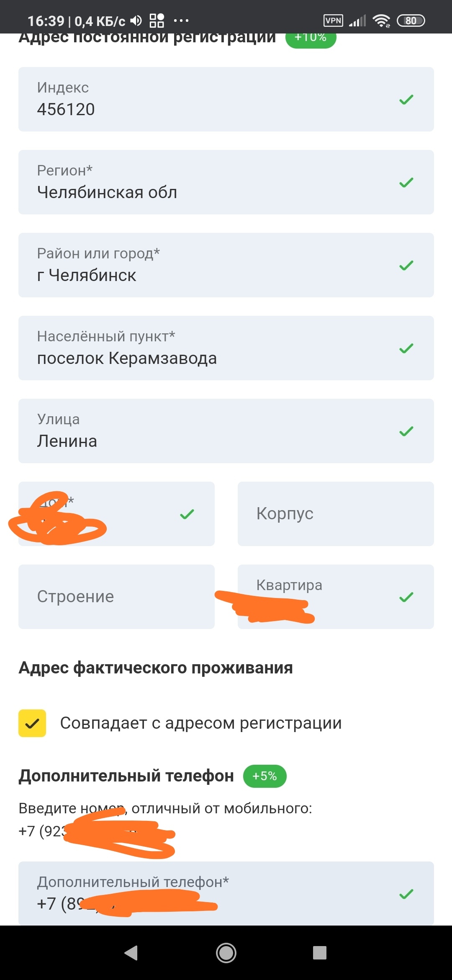The height and width of the screenshot is (980, 452).
Task: Tap the Android back navigation button
Action: point(131,953)
